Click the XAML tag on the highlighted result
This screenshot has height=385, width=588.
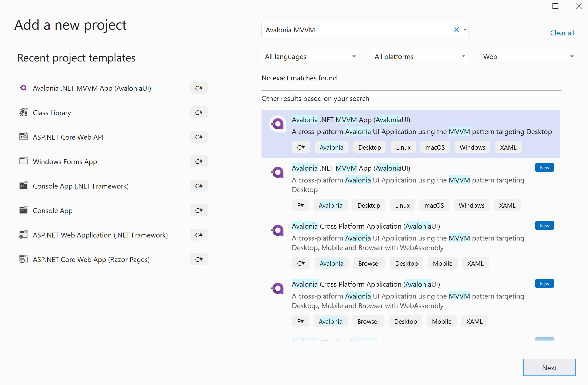coord(508,147)
